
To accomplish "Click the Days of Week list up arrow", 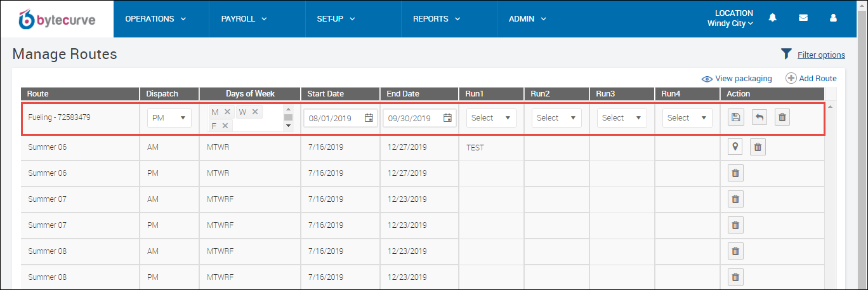I will [x=289, y=109].
